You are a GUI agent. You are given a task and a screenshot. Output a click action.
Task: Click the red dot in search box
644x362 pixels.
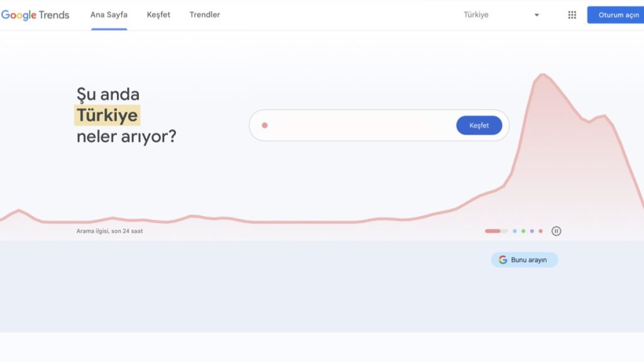[x=265, y=126]
